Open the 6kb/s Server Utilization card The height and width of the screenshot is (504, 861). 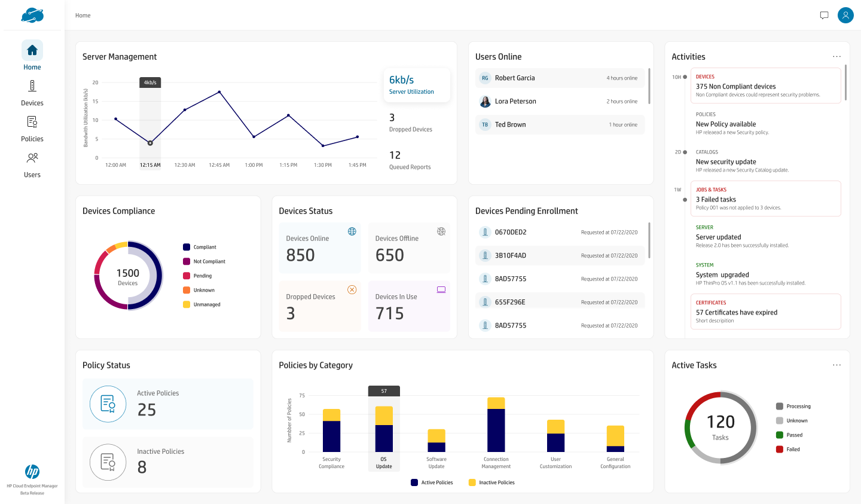[x=417, y=85]
